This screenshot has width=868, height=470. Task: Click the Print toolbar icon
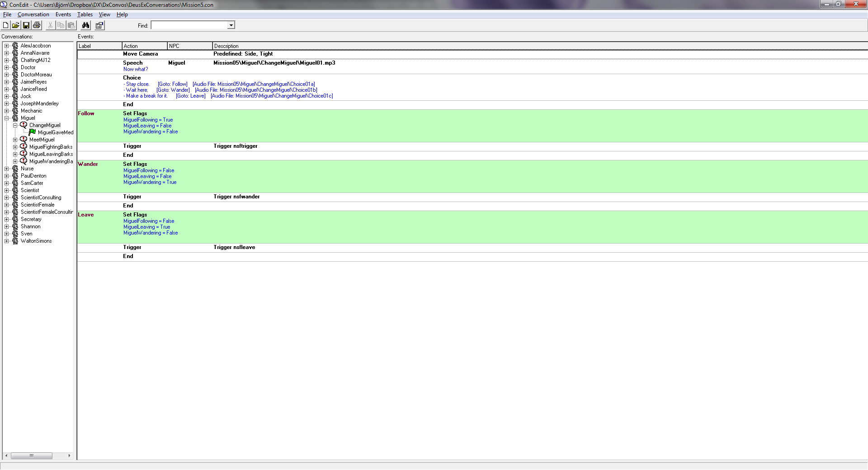pyautogui.click(x=37, y=25)
